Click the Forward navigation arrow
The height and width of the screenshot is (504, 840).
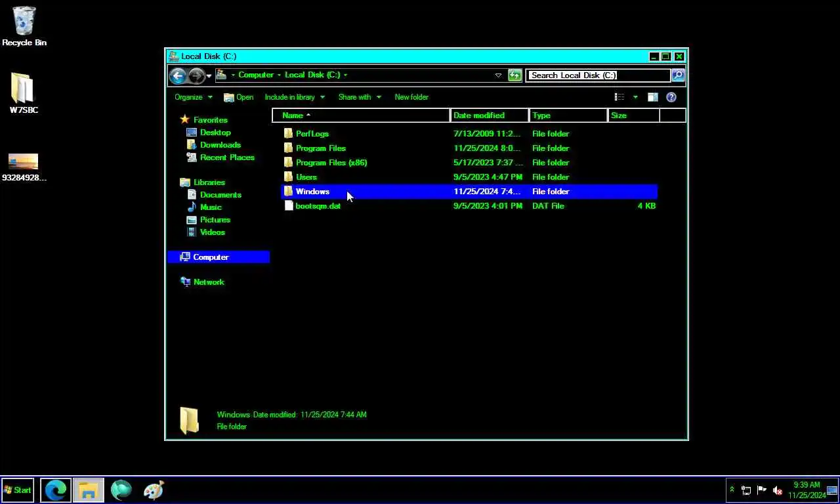tap(196, 75)
